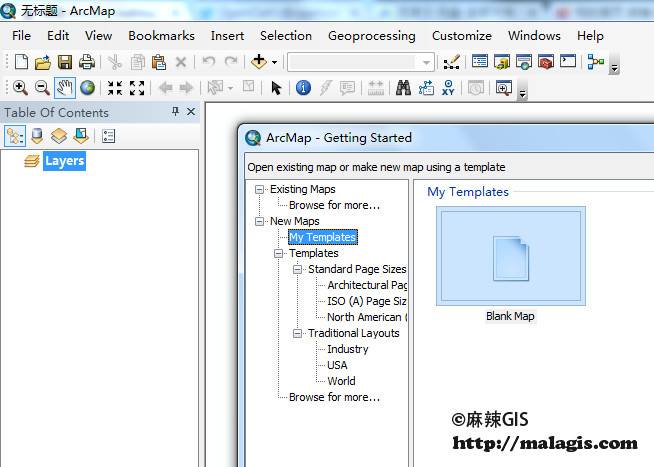Open the Editor Toolbar icon
Viewport: 654px width, 467px height.
[x=452, y=63]
